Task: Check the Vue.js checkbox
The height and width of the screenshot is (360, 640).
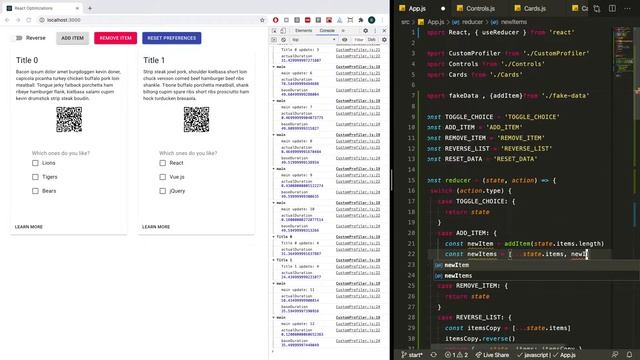Action: 162,177
